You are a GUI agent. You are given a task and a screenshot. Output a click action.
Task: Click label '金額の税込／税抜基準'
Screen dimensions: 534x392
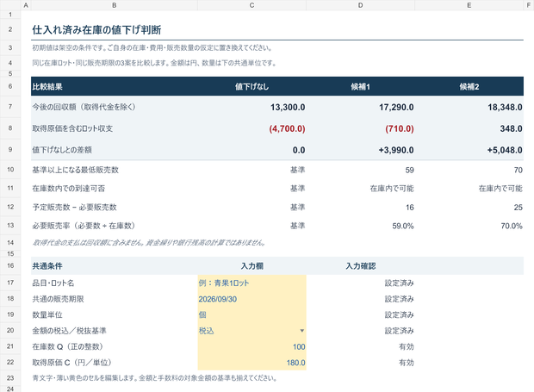(x=69, y=331)
